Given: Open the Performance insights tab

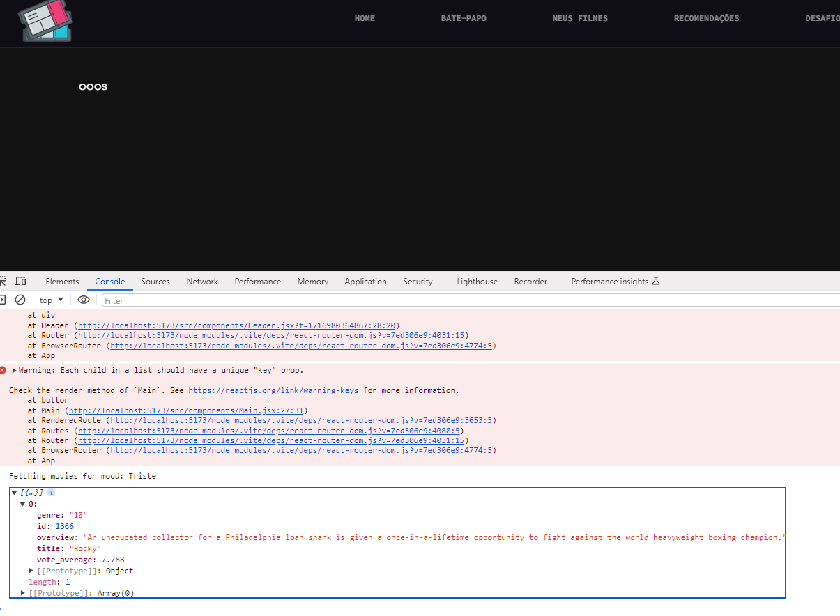Looking at the screenshot, I should 615,282.
